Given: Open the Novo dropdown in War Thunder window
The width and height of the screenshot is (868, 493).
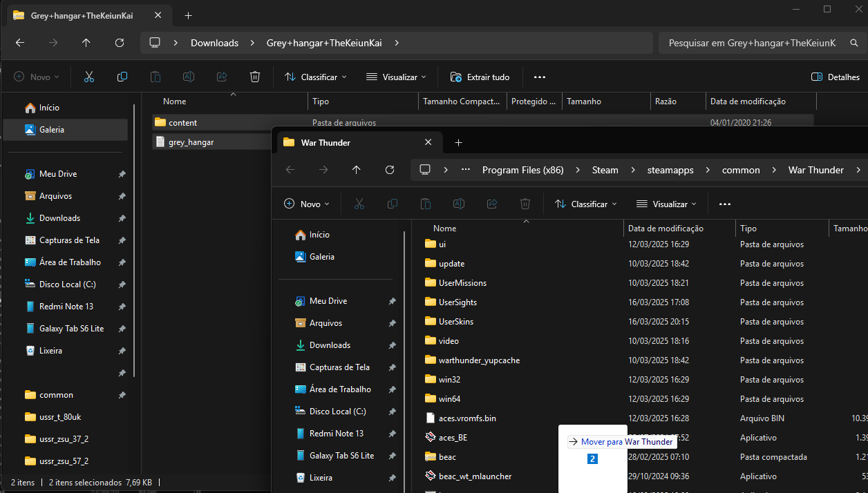Looking at the screenshot, I should point(307,204).
